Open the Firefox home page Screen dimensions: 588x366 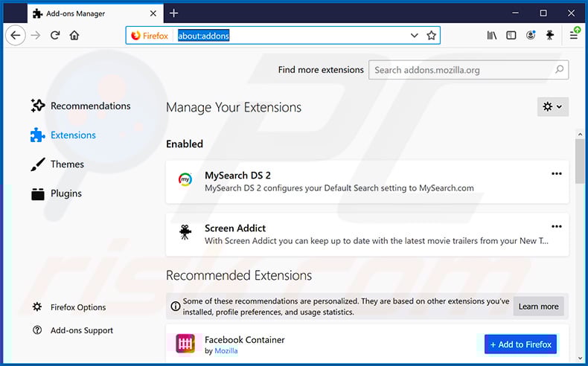coord(74,36)
